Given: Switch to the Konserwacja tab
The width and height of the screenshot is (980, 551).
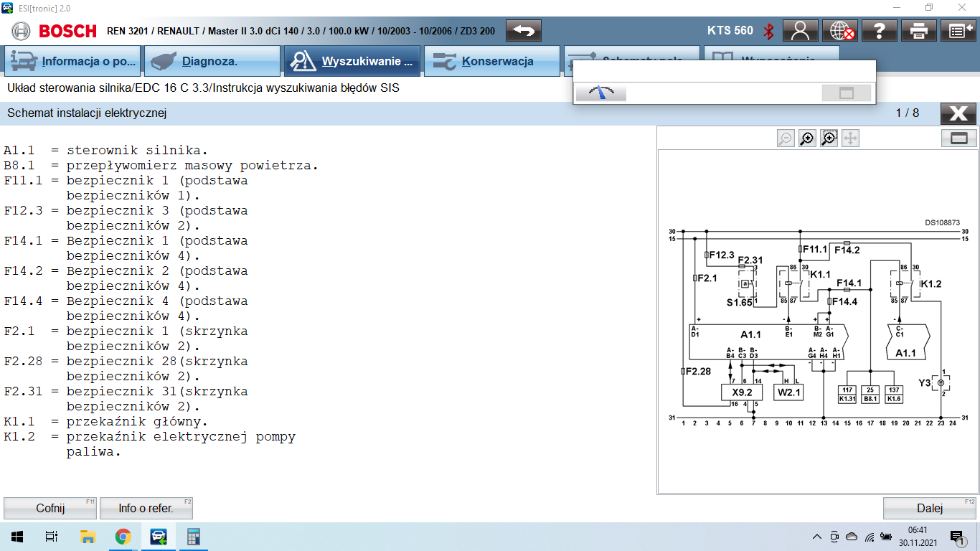Looking at the screenshot, I should (x=492, y=61).
